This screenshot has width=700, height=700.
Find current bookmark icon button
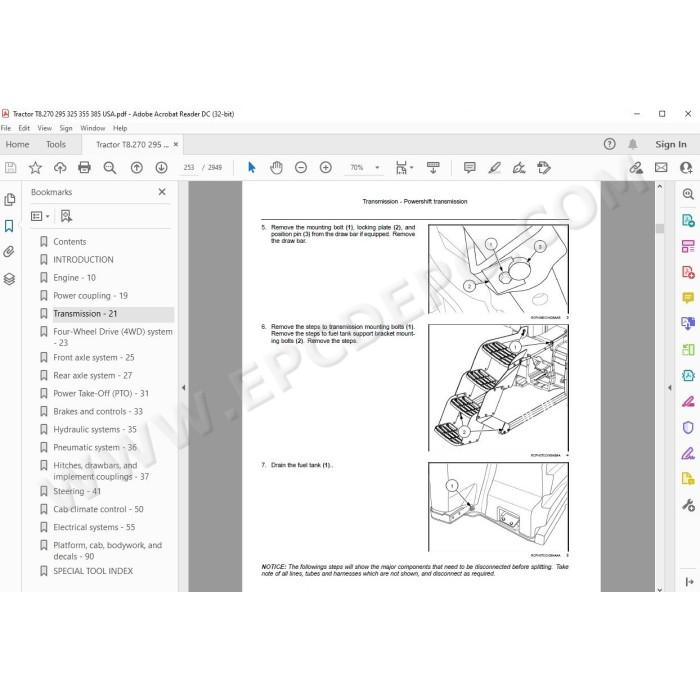(x=66, y=216)
